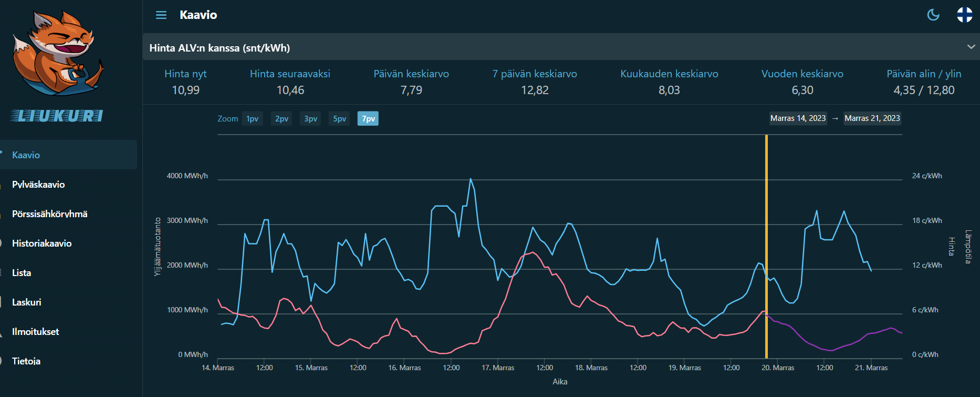Select the 7pv zoom option
Screen dimensions: 980x397
[368, 119]
